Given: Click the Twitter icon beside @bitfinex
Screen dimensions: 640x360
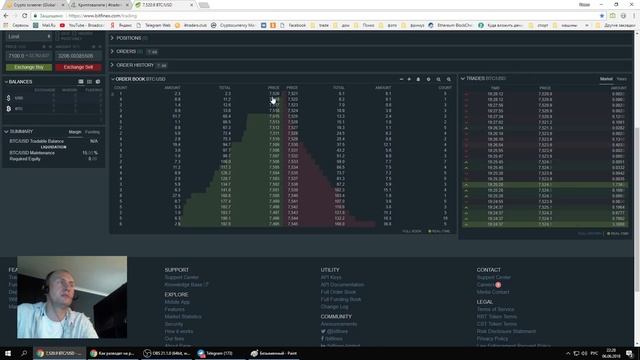Looking at the screenshot, I should coord(323,331).
